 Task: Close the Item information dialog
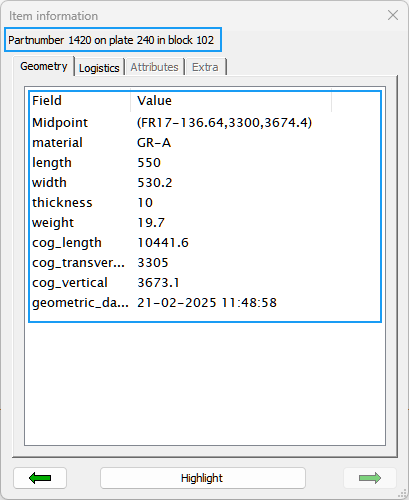coord(393,15)
